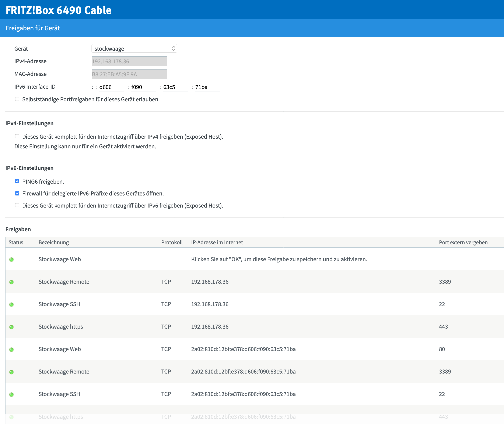Click the f090 interface-ID field
Image resolution: width=504 pixels, height=424 pixels.
pos(143,87)
